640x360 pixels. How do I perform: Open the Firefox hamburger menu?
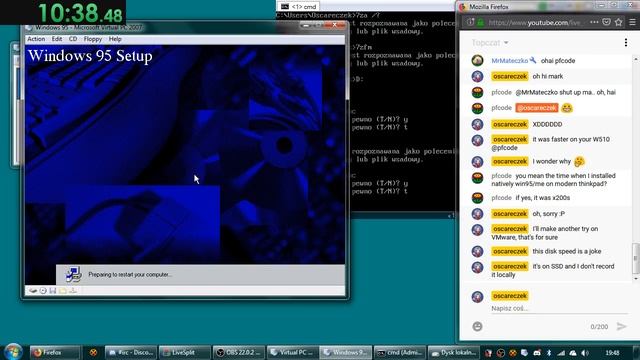[632, 22]
